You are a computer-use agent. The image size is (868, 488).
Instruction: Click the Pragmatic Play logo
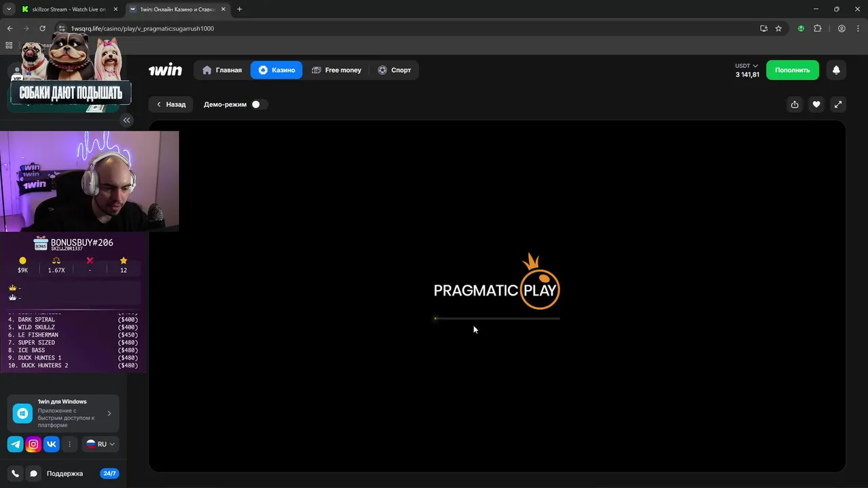[497, 283]
